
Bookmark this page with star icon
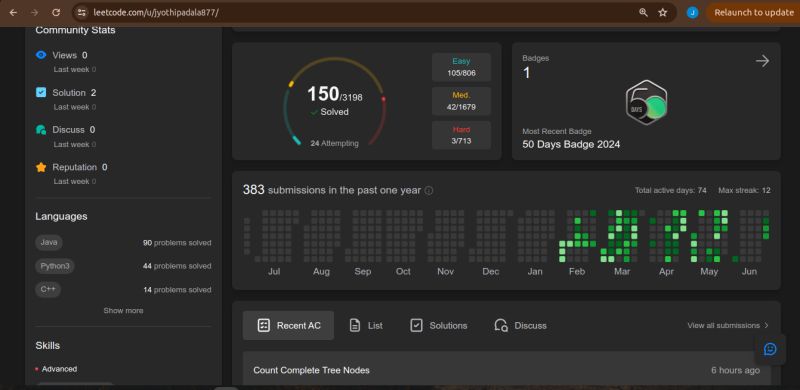click(663, 13)
